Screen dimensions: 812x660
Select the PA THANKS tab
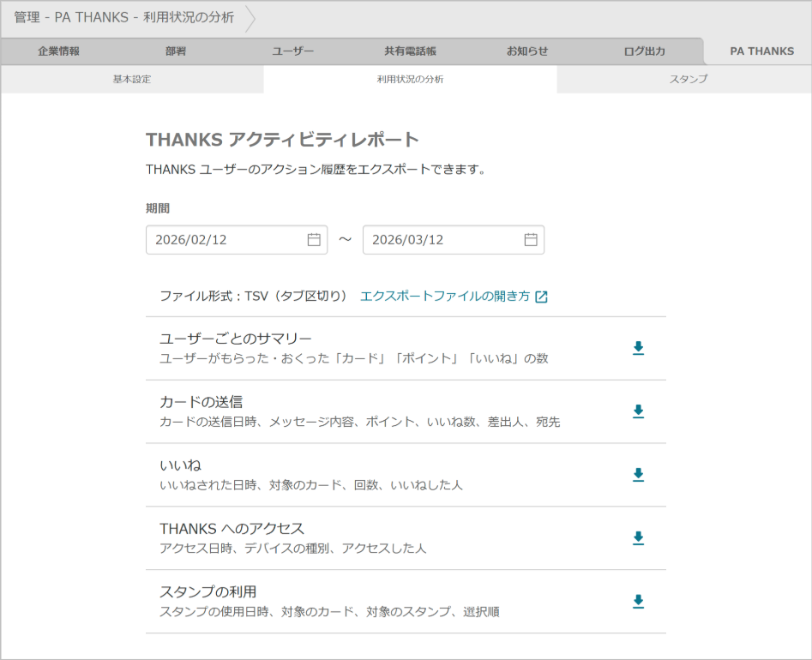[760, 51]
